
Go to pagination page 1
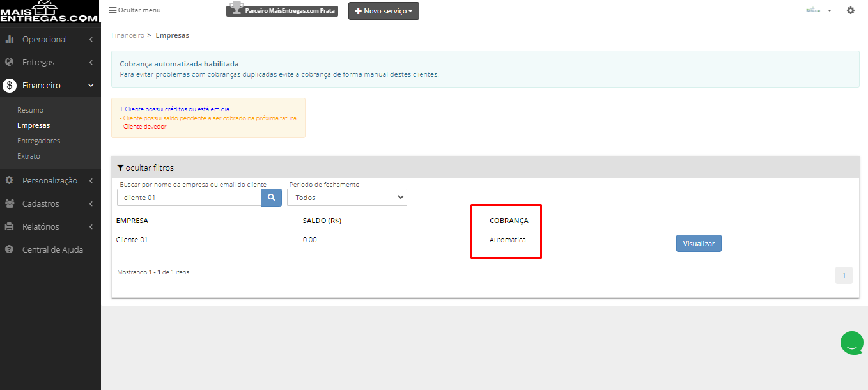(844, 276)
